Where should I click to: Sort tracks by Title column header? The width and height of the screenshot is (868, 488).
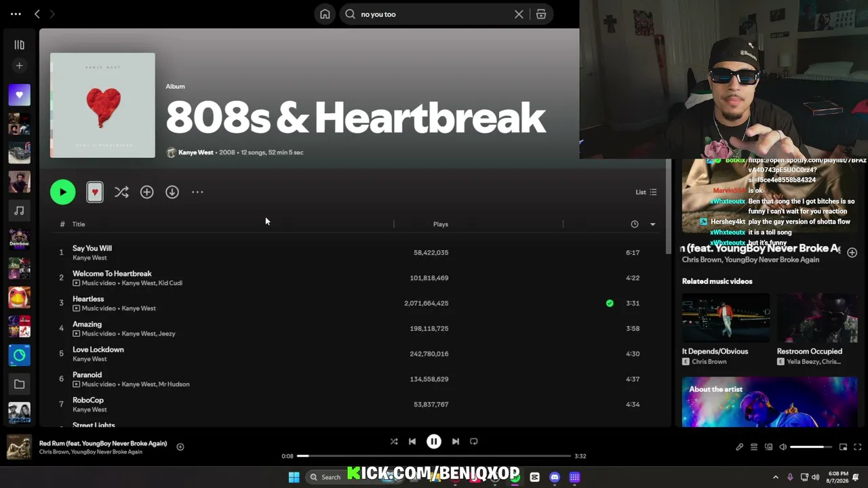coord(79,224)
